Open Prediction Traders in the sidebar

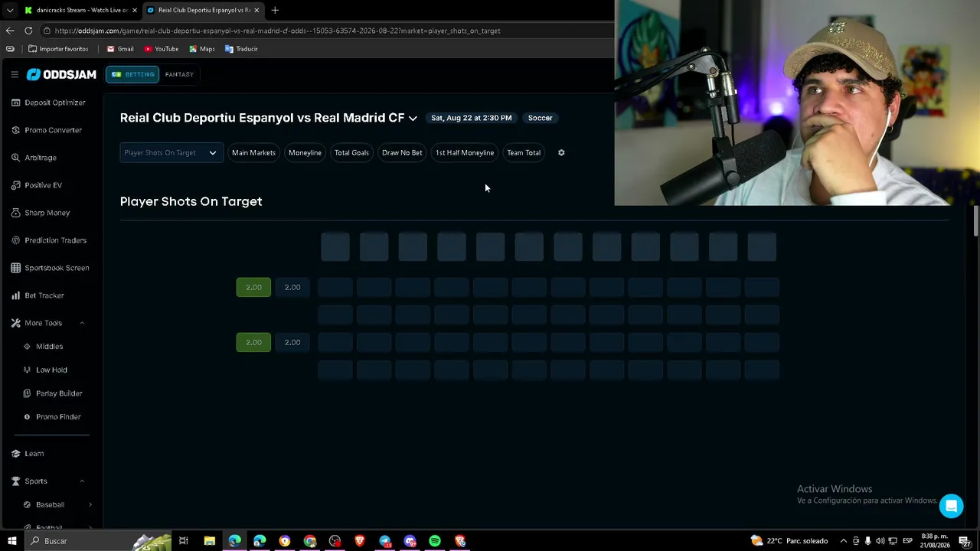(x=49, y=240)
